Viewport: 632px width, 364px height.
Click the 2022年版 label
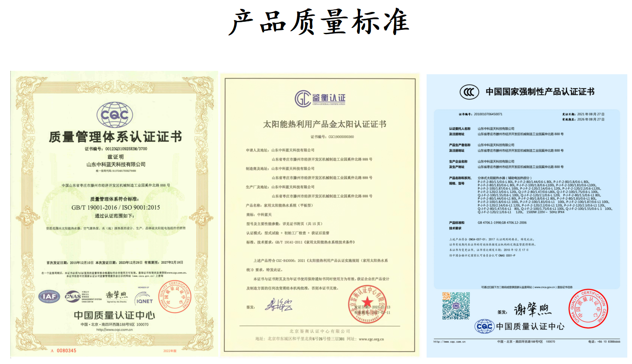pos(170,351)
